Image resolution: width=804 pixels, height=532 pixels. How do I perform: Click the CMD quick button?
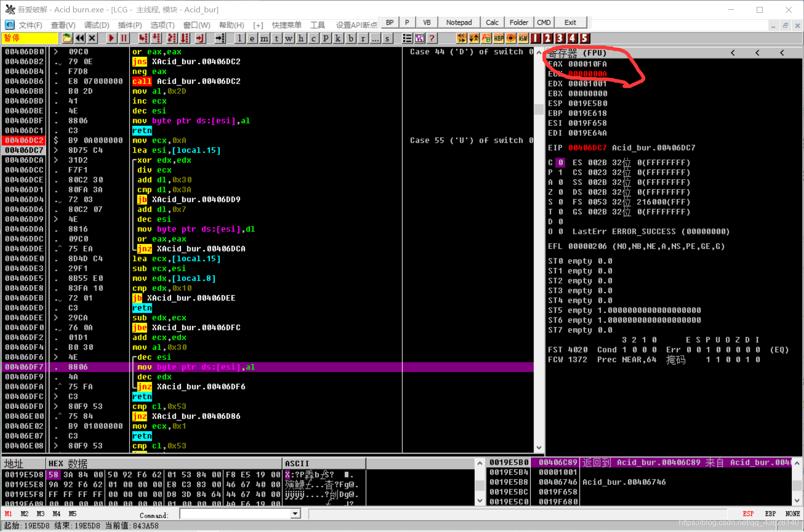[544, 23]
